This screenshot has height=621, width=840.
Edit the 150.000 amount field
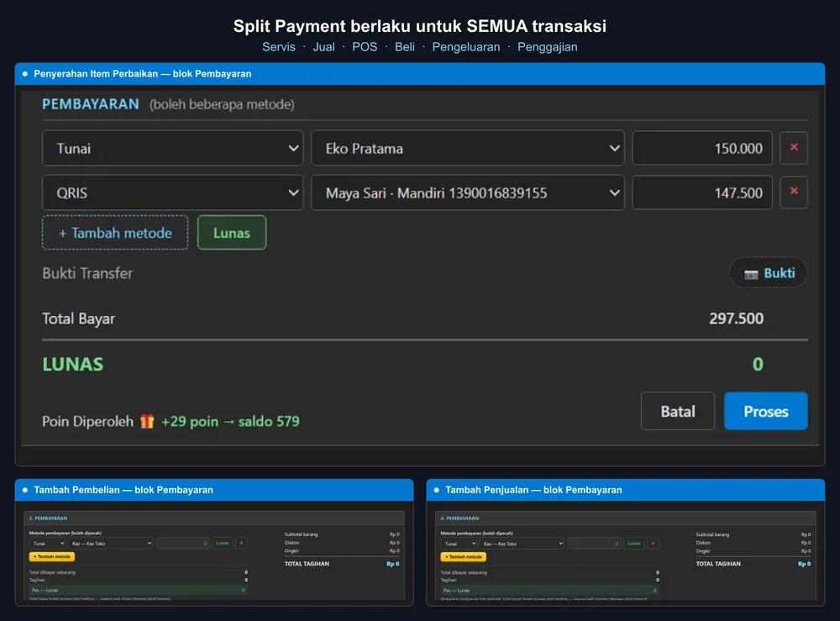702,148
